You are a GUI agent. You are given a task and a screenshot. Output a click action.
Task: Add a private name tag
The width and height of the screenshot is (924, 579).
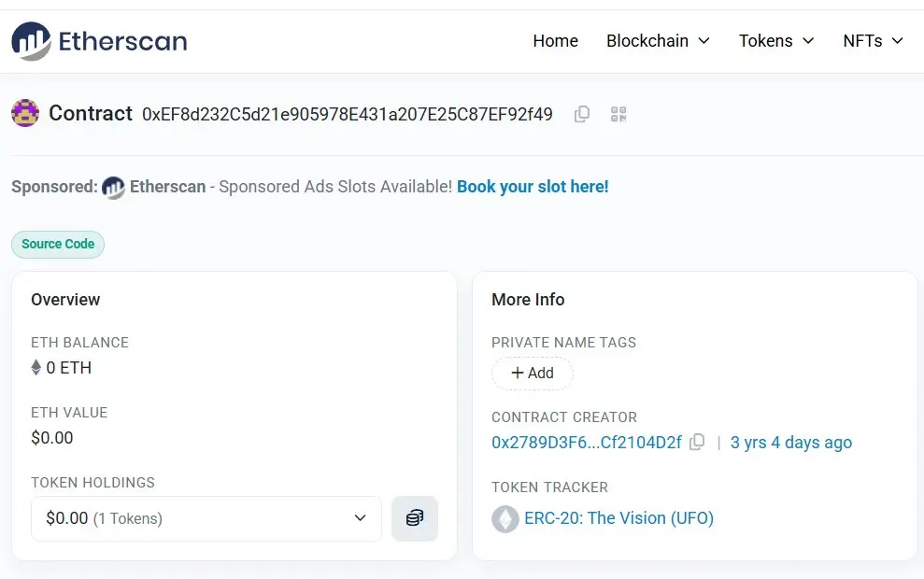[533, 373]
